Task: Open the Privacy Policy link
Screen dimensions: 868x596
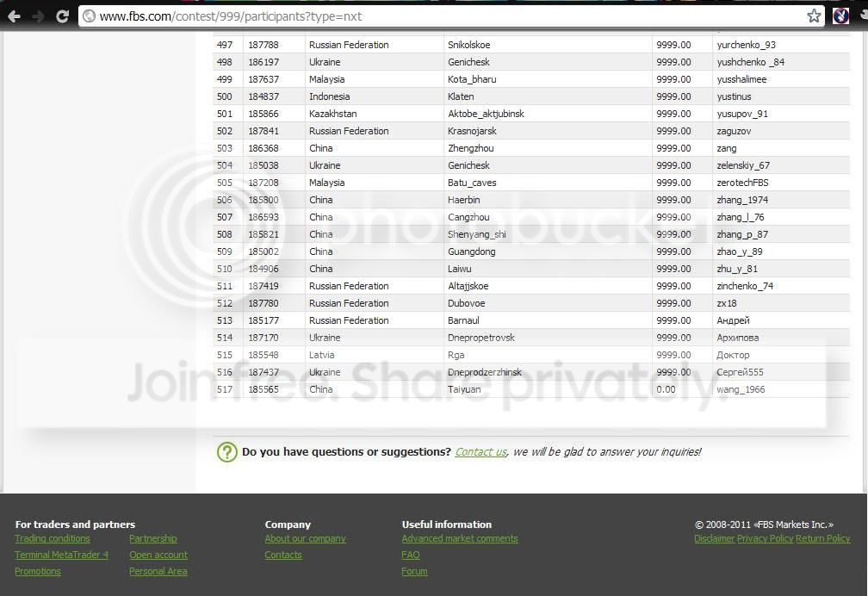Action: pos(765,538)
